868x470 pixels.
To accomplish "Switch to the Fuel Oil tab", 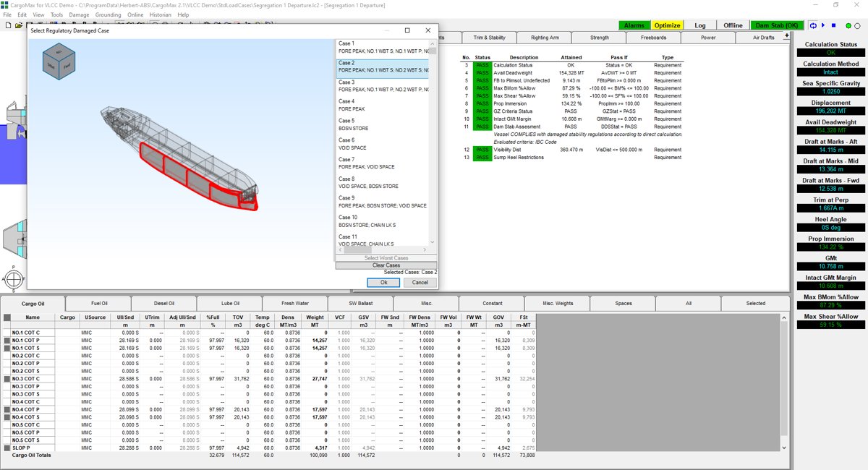I will pos(98,303).
